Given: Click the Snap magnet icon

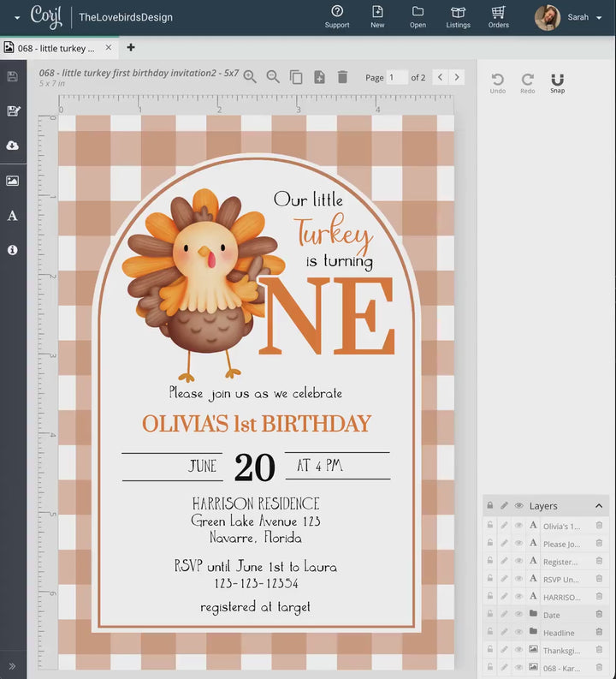Looking at the screenshot, I should (557, 80).
